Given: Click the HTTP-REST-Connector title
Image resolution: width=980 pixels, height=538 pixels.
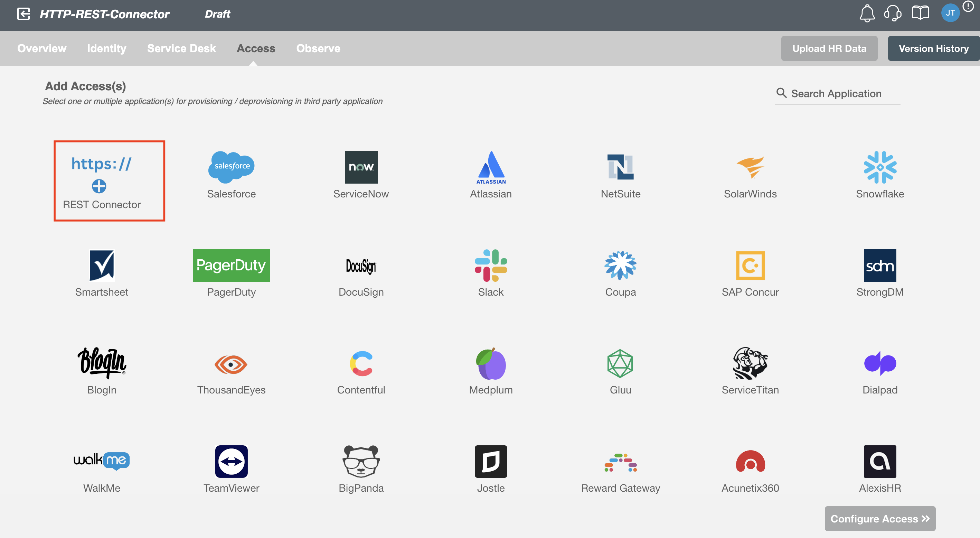Looking at the screenshot, I should 105,14.
